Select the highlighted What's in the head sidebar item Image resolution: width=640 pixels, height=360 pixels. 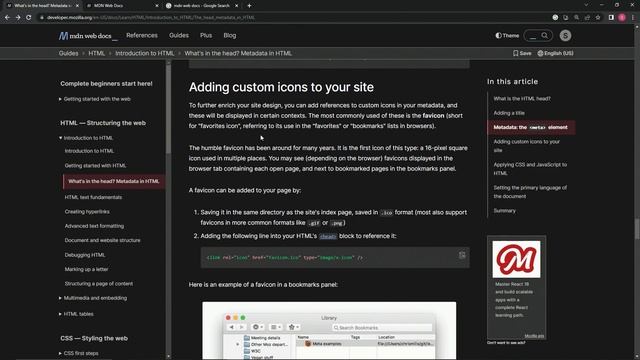pos(114,181)
